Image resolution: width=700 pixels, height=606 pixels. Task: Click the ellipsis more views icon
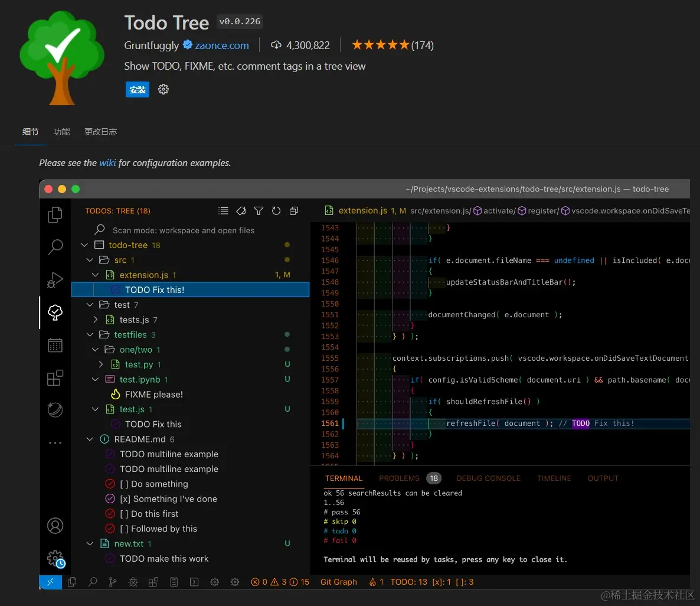(x=55, y=442)
